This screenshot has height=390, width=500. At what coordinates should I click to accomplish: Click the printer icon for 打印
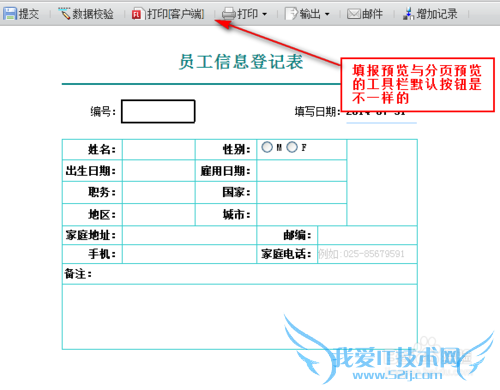[x=229, y=14]
